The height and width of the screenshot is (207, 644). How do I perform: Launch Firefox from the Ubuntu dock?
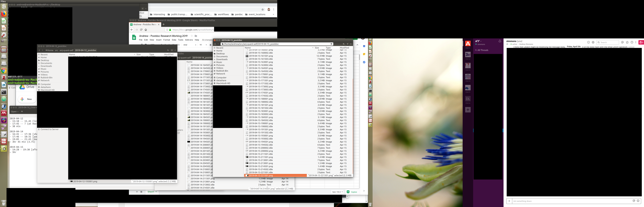4,14
